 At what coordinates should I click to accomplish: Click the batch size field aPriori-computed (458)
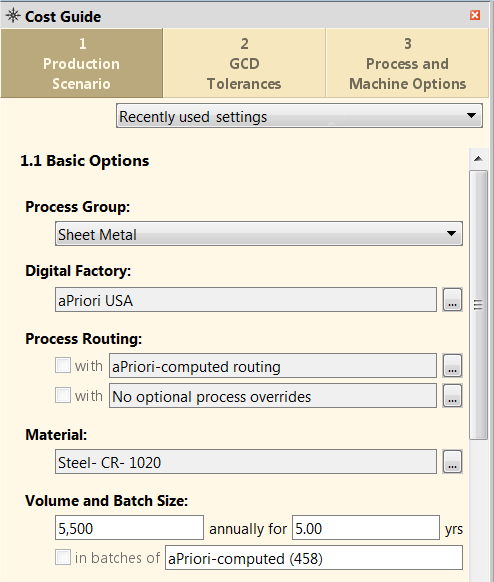[x=314, y=558]
